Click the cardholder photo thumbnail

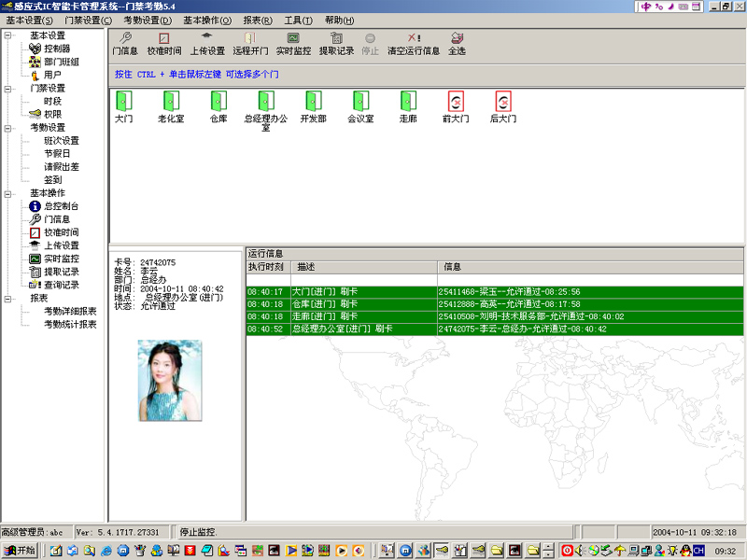pyautogui.click(x=170, y=380)
